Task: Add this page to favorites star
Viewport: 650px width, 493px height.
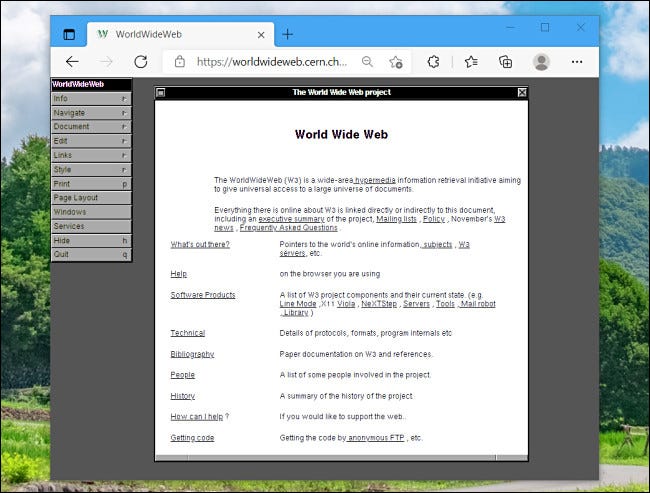Action: [396, 62]
